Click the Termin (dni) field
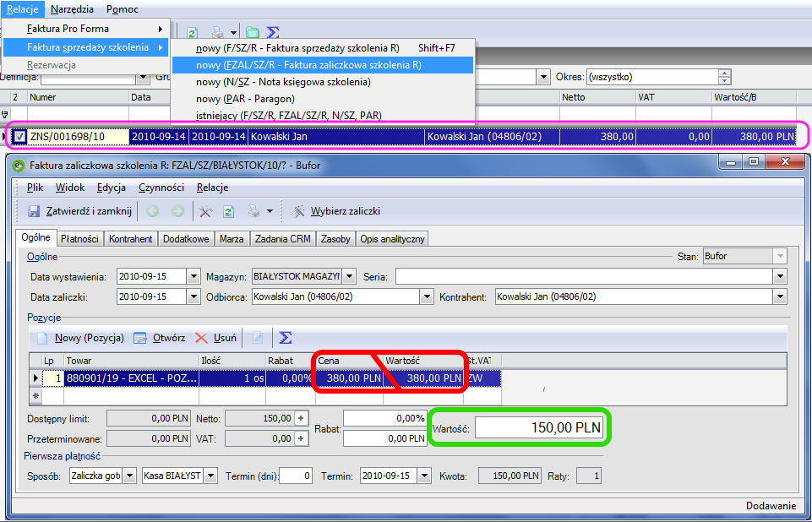The image size is (812, 522). 296,476
